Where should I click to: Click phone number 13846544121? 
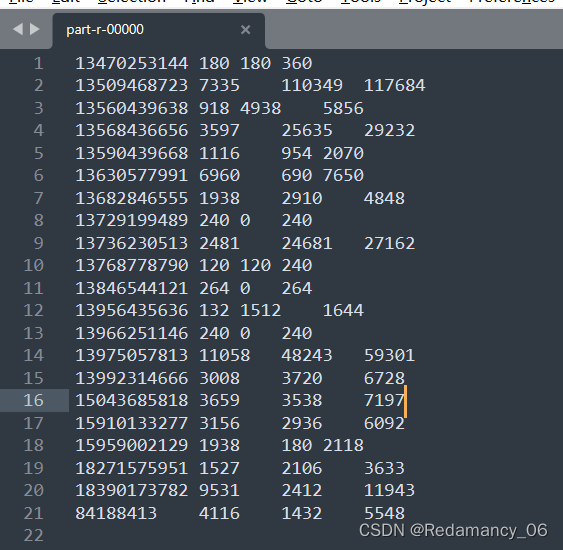pyautogui.click(x=131, y=288)
